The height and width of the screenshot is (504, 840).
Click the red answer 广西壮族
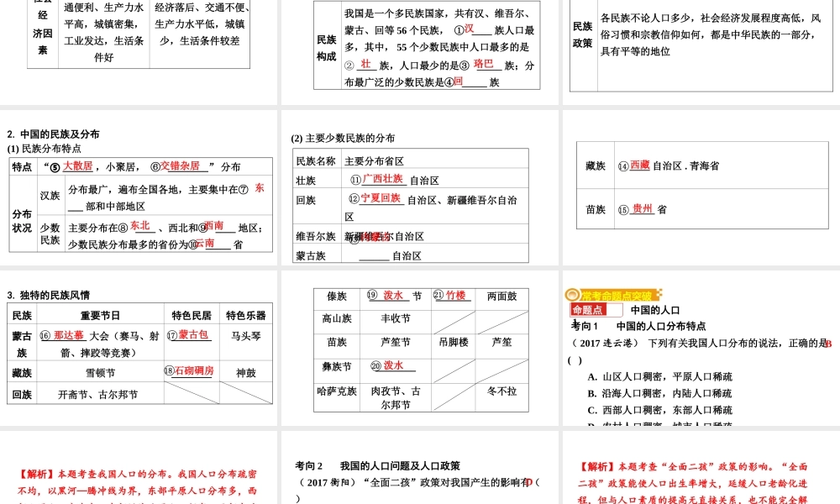[382, 179]
